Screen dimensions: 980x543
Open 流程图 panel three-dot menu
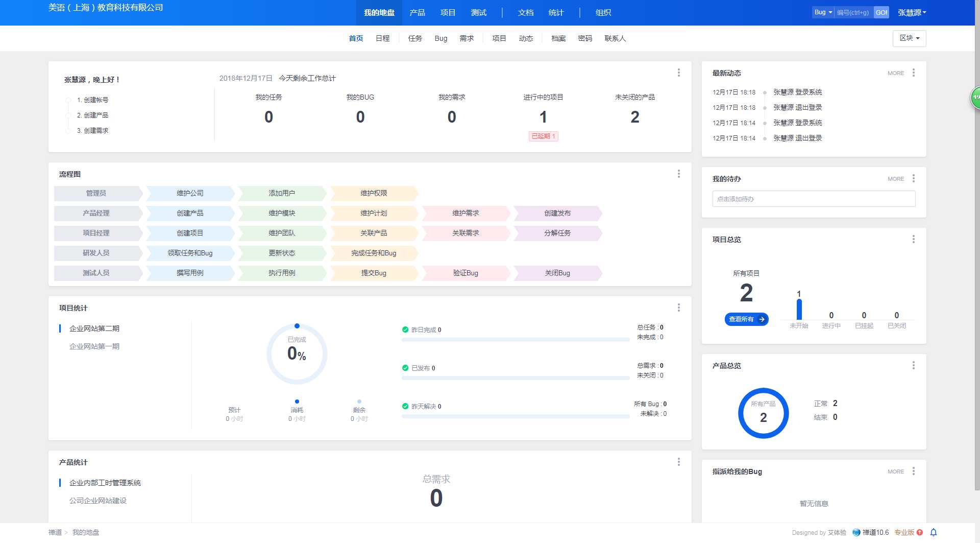tap(678, 174)
